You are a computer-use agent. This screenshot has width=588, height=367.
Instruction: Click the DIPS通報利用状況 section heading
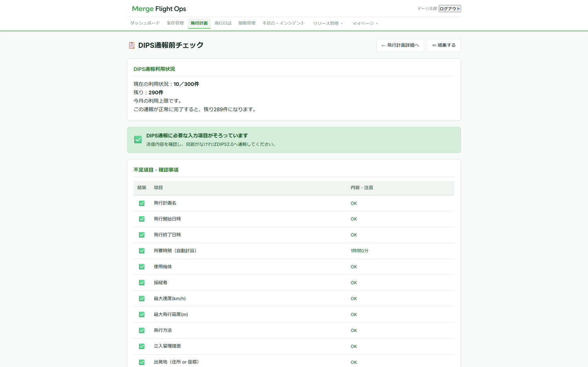click(x=154, y=69)
